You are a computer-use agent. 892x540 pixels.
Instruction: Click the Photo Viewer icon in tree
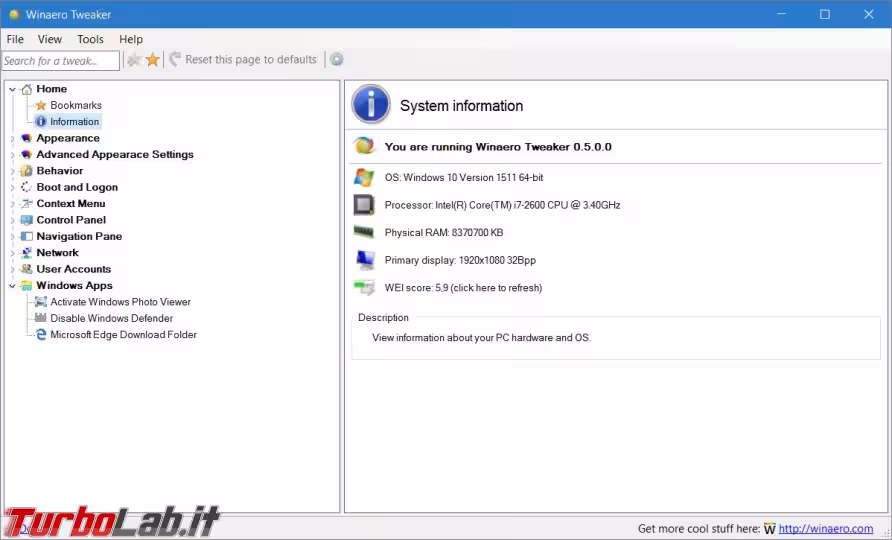pyautogui.click(x=41, y=302)
